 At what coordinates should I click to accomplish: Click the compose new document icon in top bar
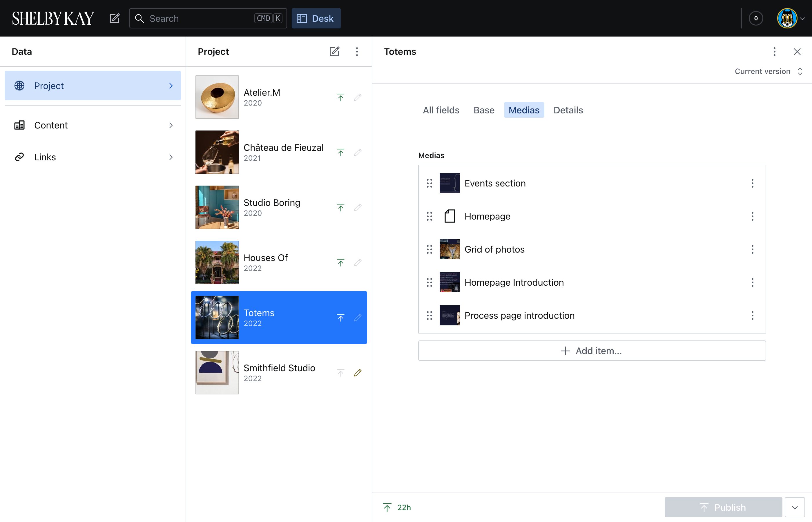pyautogui.click(x=115, y=18)
